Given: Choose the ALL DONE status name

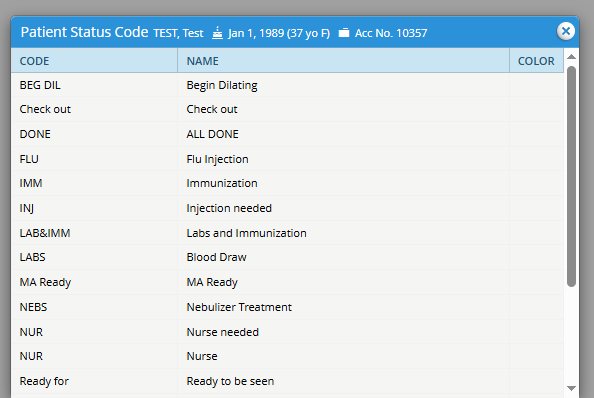Looking at the screenshot, I should coord(213,134).
